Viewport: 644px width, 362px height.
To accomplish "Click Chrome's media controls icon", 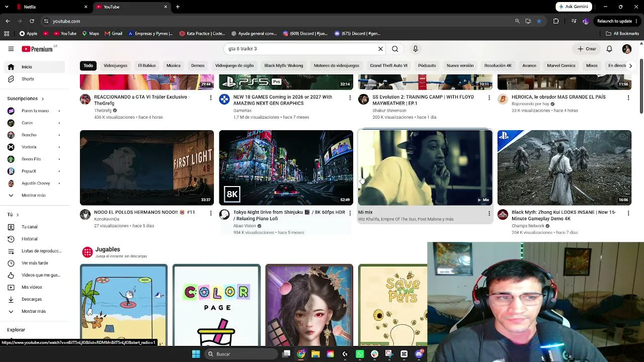I will [x=574, y=21].
